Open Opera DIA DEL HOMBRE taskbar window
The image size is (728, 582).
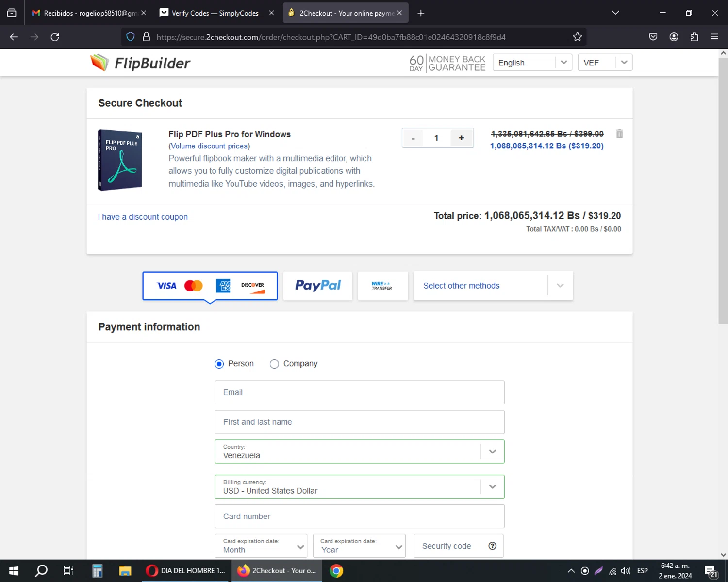pyautogui.click(x=186, y=571)
